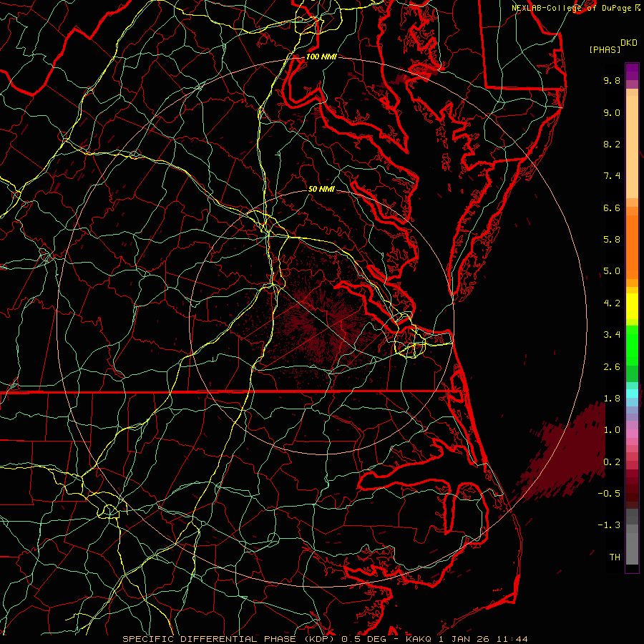
Task: Click the 8.2 value on the scale
Action: pos(612,144)
